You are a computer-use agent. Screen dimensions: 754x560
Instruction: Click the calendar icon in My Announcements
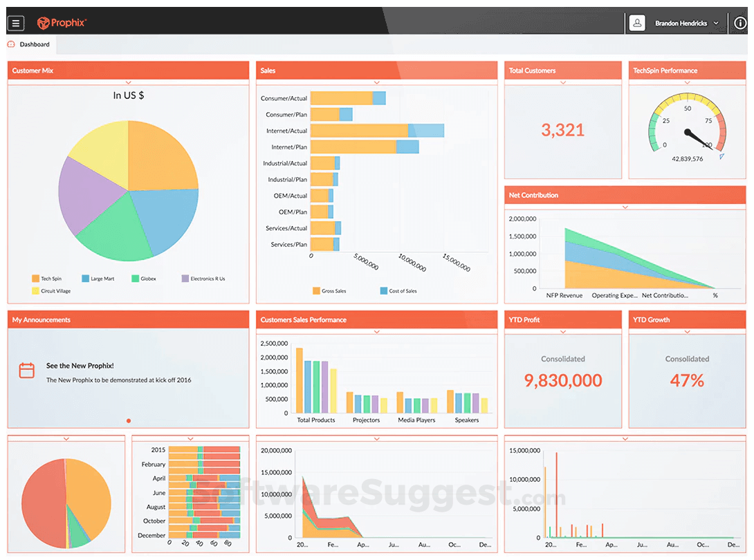(x=26, y=371)
